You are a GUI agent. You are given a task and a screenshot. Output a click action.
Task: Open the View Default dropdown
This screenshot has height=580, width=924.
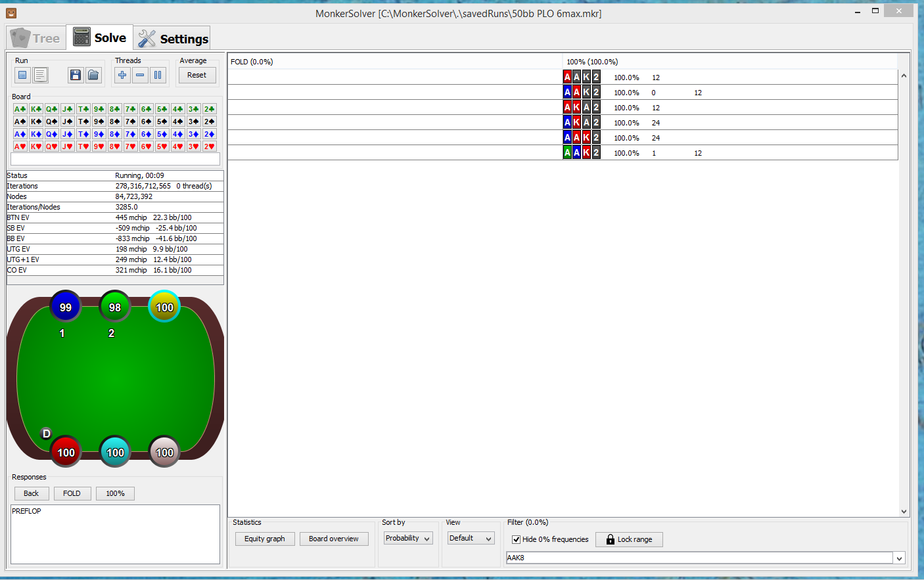point(471,539)
